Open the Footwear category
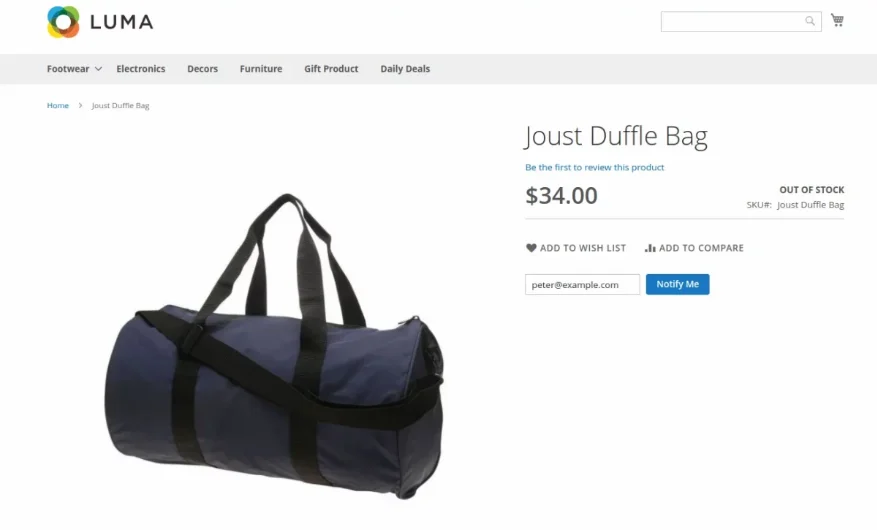This screenshot has width=877, height=530. tap(68, 69)
